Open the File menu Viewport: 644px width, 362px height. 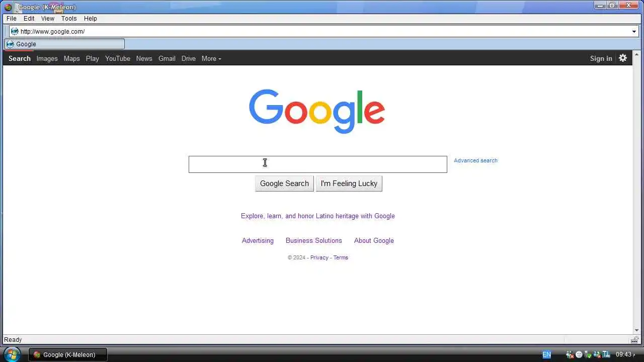pyautogui.click(x=12, y=19)
